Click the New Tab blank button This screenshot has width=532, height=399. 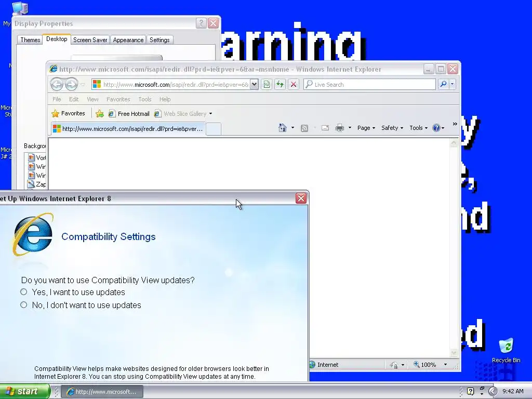pyautogui.click(x=214, y=129)
